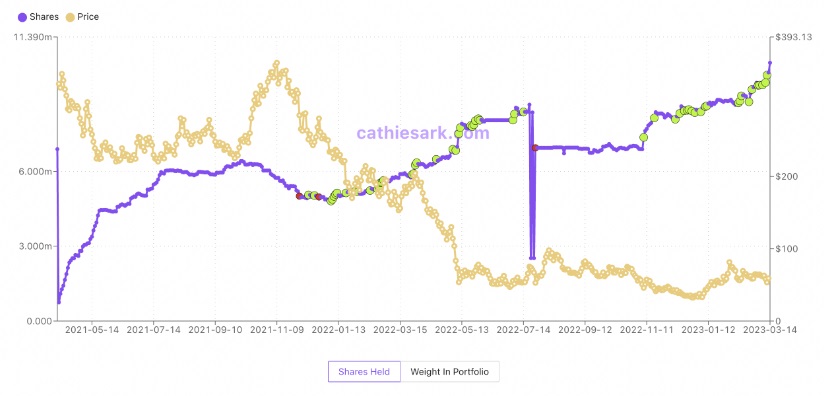This screenshot has height=396, width=824.
Task: Click the 2022-05-13 x-axis date label
Action: (x=461, y=329)
